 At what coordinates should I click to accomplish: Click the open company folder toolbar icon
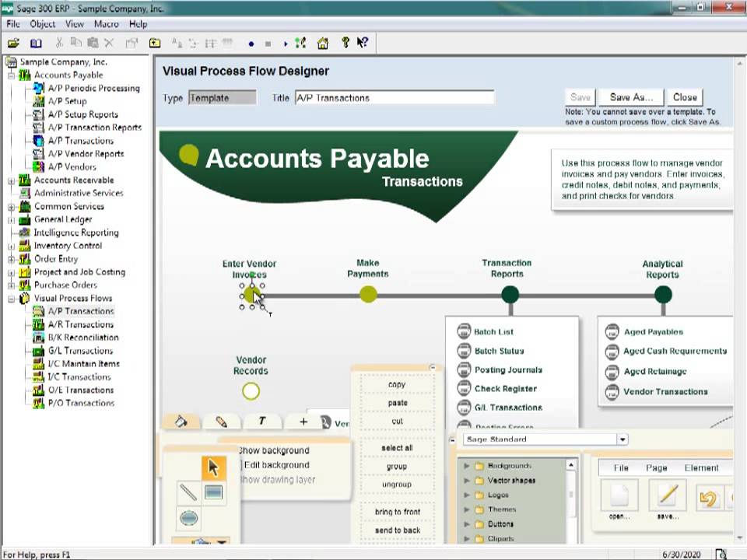tap(13, 44)
